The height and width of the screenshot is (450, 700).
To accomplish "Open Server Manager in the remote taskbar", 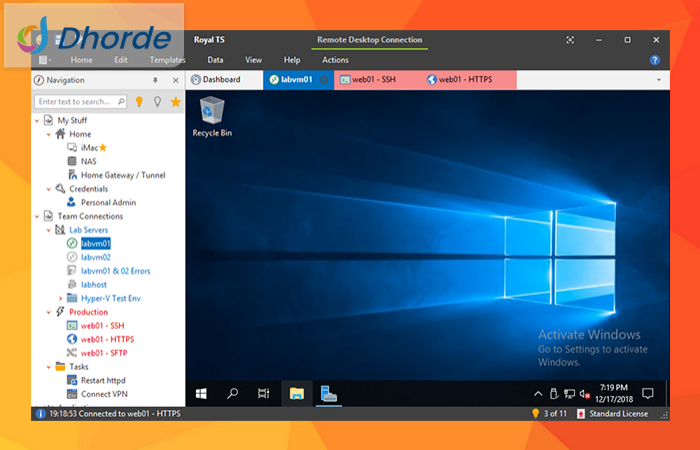I will pyautogui.click(x=328, y=394).
